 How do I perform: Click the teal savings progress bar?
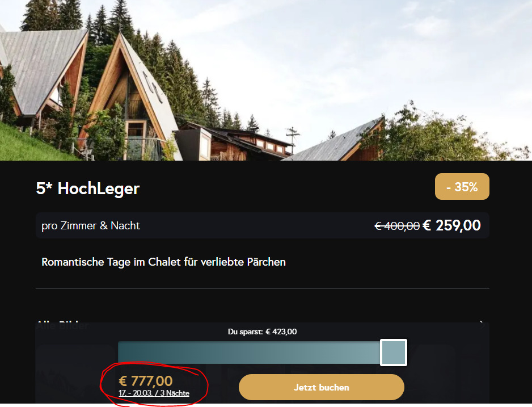[x=249, y=353]
